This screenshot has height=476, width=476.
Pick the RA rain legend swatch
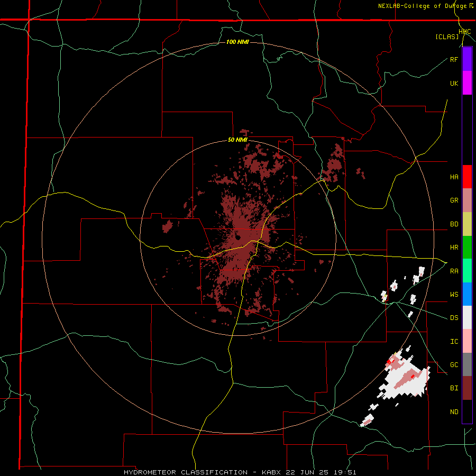click(467, 270)
